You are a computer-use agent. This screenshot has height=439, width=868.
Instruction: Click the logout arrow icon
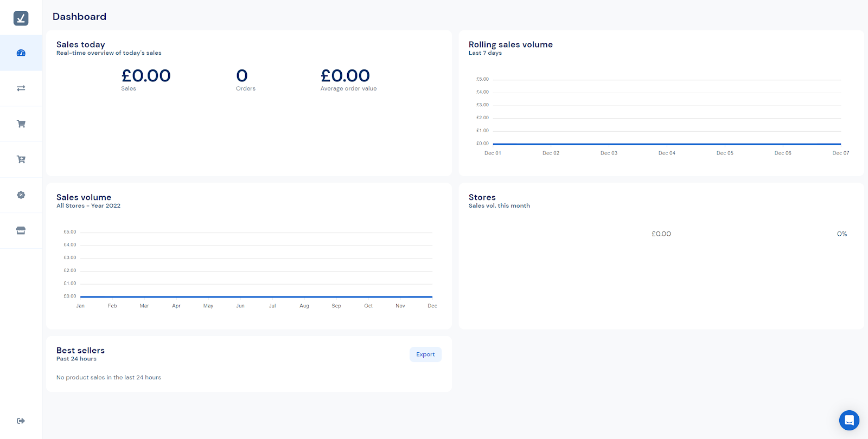tap(21, 421)
